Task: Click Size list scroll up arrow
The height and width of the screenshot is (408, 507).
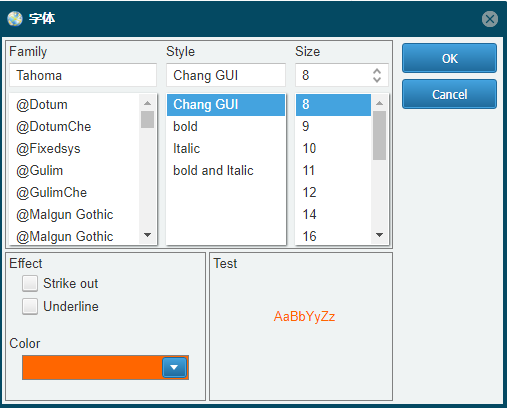Action: point(379,103)
